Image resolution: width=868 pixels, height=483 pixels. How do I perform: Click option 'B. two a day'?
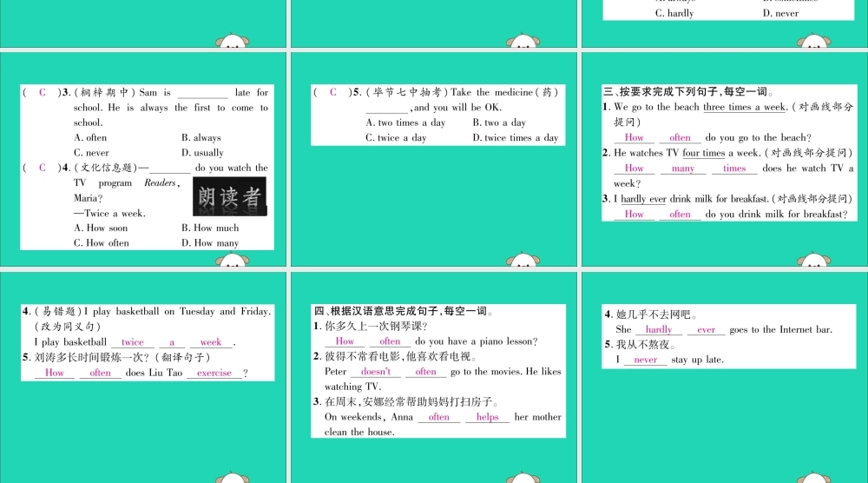coord(499,122)
